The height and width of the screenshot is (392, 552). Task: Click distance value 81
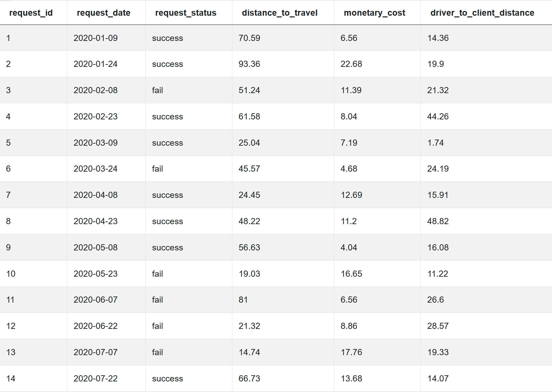pyautogui.click(x=243, y=300)
